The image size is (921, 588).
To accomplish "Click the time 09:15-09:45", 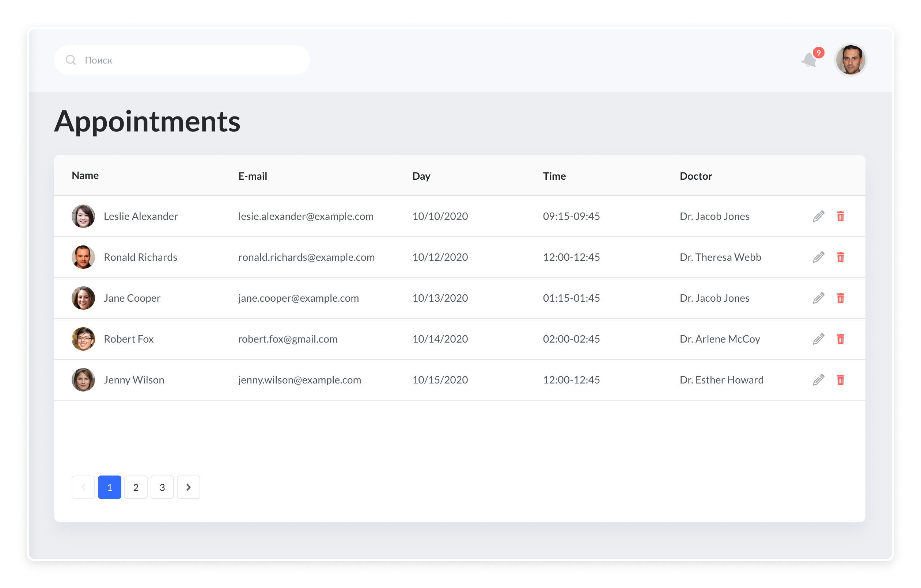I will click(571, 216).
